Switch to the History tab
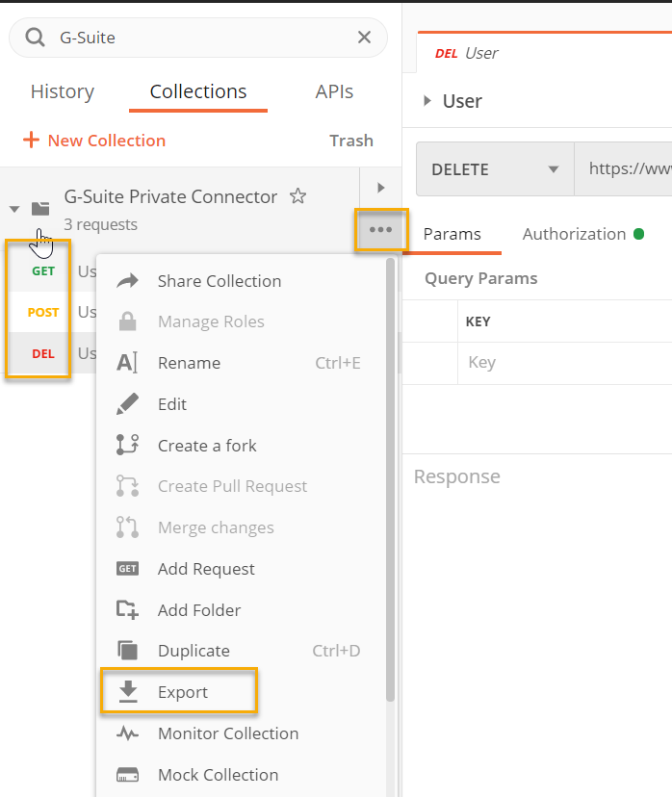672x797 pixels. click(x=62, y=91)
